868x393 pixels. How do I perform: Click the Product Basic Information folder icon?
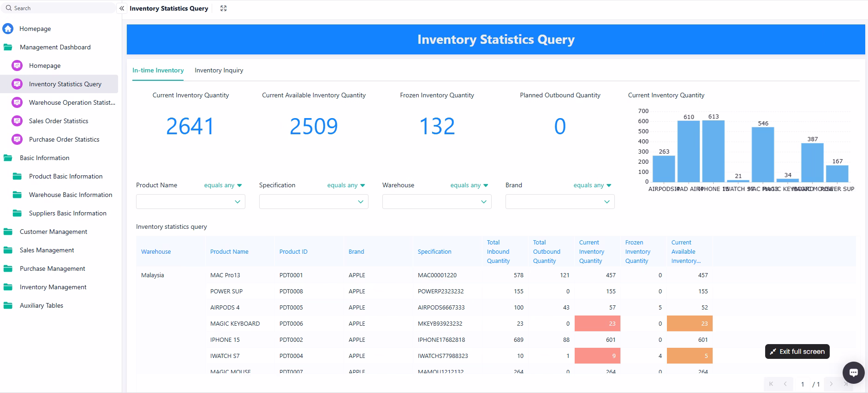(x=17, y=176)
